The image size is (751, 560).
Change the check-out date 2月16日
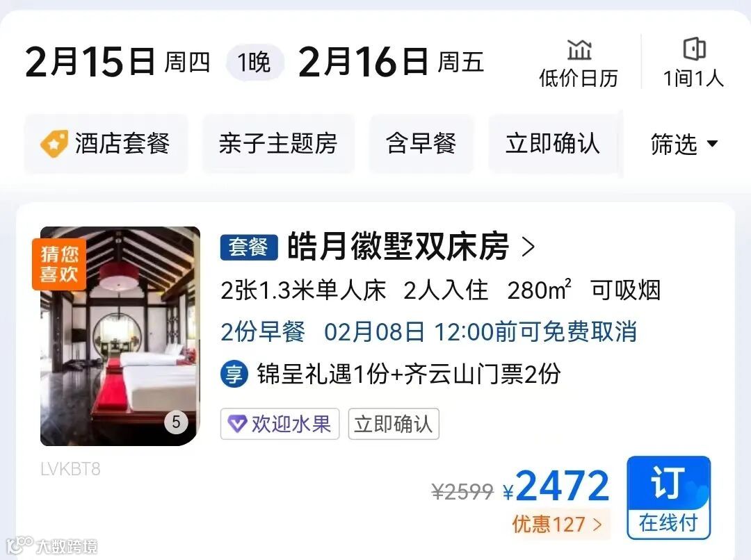coord(391,63)
